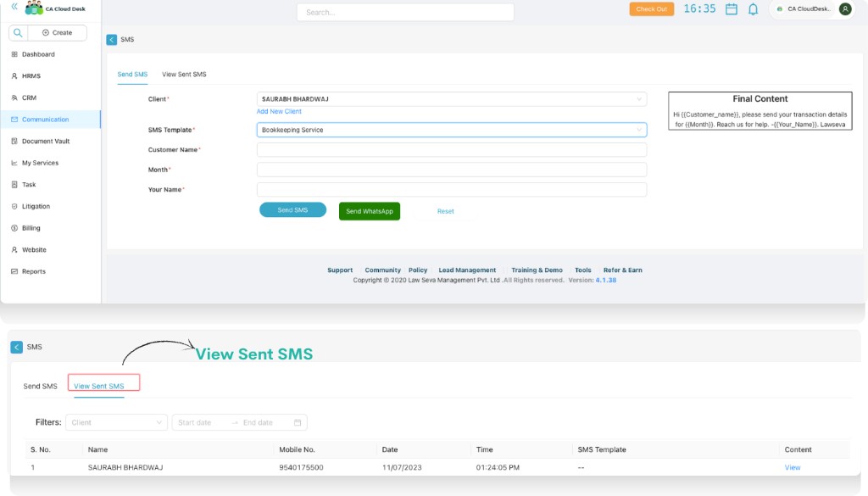The width and height of the screenshot is (868, 496).
Task: Open the Add New Client link
Action: coord(280,111)
